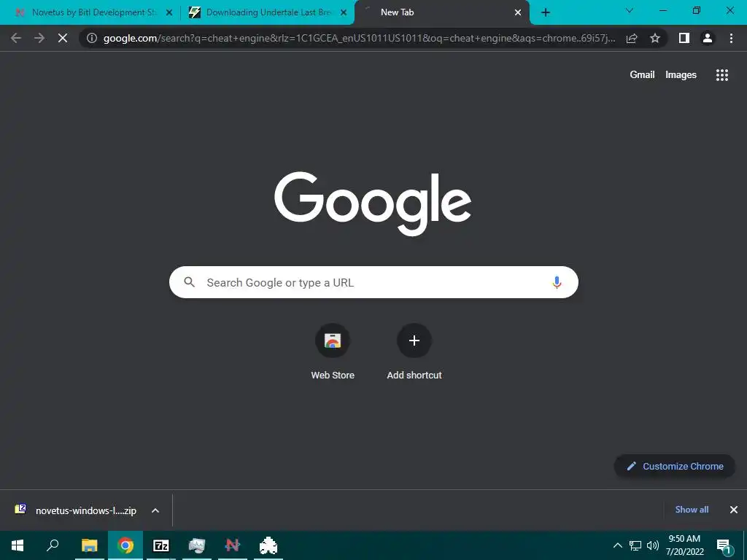Close the Novetus tab
Image resolution: width=747 pixels, height=560 pixels.
tap(169, 13)
